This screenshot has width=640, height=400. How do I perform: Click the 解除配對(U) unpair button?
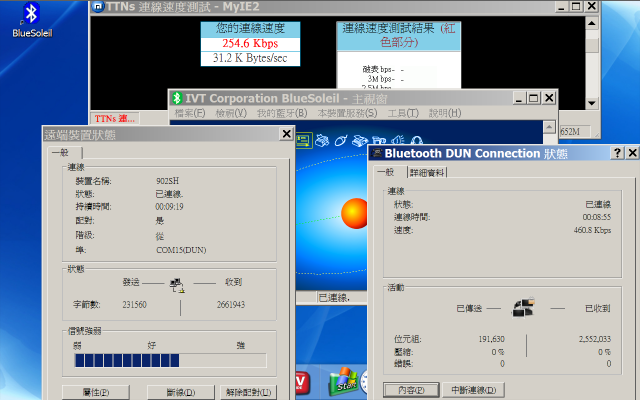(x=248, y=392)
